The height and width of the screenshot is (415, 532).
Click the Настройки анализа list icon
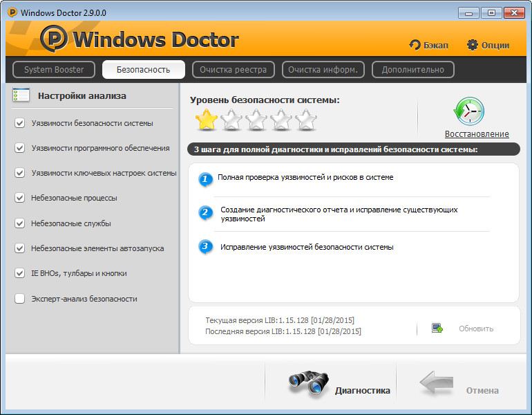click(21, 95)
